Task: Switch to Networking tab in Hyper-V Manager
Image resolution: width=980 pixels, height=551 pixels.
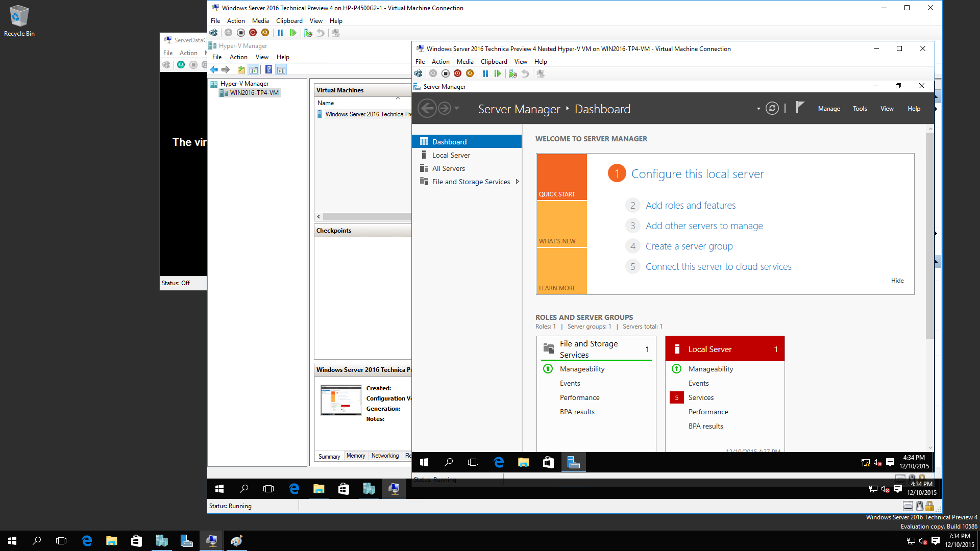Action: [385, 456]
